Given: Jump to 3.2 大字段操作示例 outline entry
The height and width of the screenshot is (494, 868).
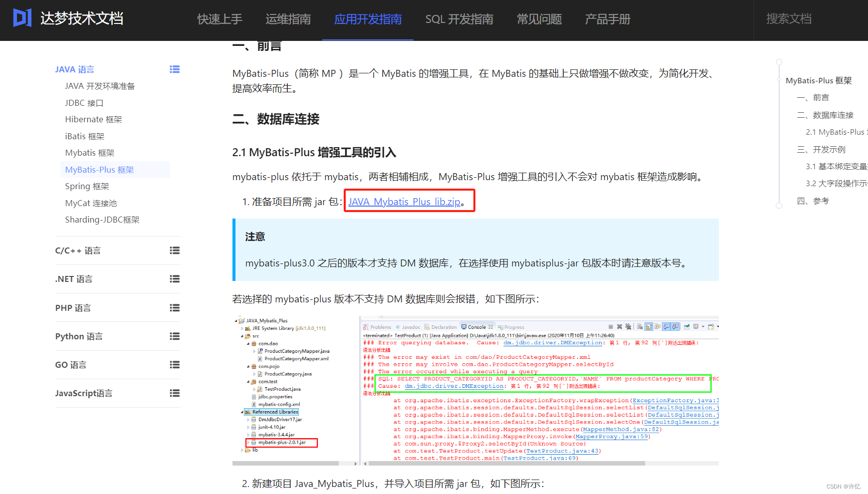Looking at the screenshot, I should [x=837, y=183].
